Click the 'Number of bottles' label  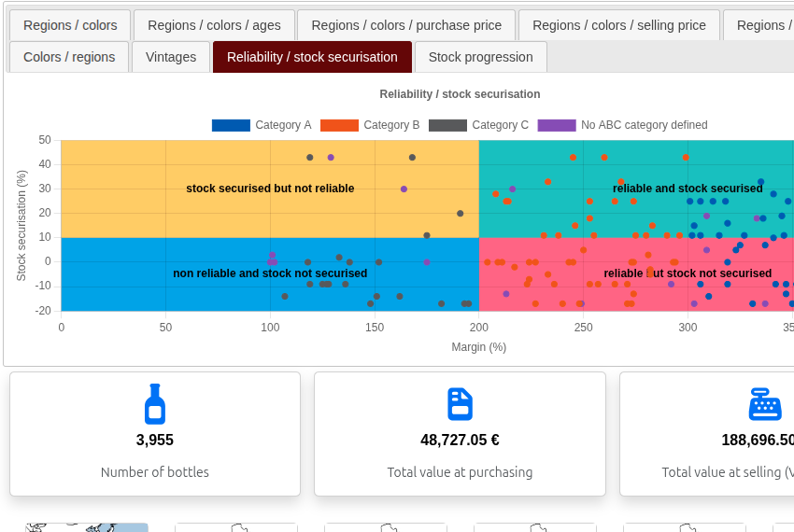[155, 472]
